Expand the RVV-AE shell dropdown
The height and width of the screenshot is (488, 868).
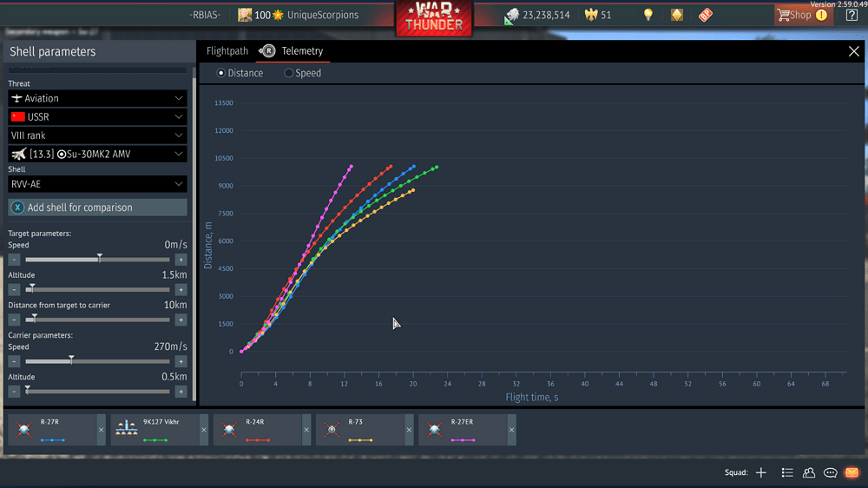[97, 184]
